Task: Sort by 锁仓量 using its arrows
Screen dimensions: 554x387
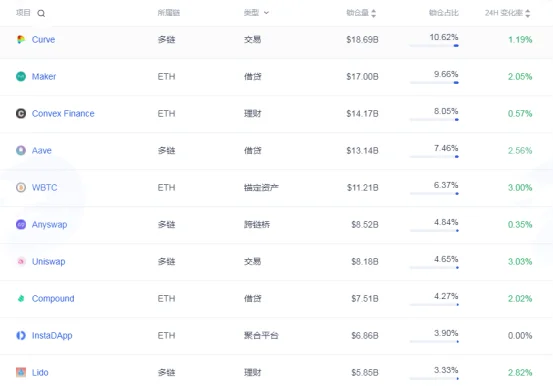Action: [x=373, y=13]
